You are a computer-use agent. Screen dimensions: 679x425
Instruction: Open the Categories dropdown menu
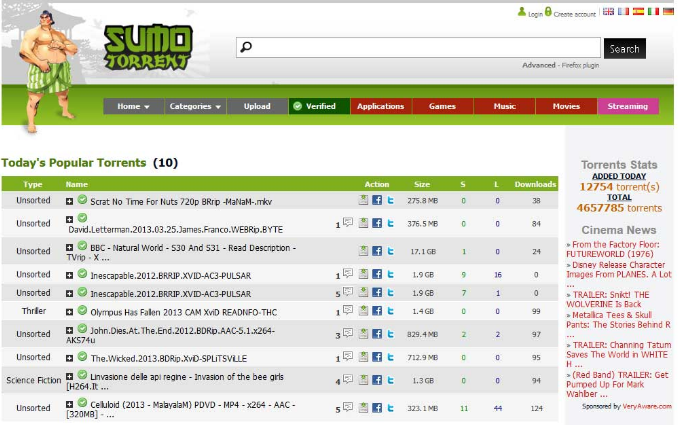(x=195, y=106)
